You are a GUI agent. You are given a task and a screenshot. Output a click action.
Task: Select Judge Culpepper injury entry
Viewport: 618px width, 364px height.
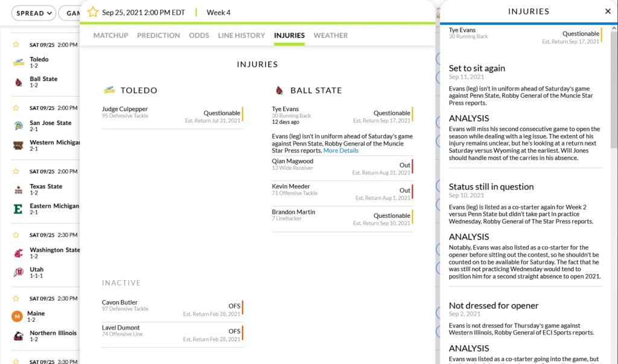173,115
